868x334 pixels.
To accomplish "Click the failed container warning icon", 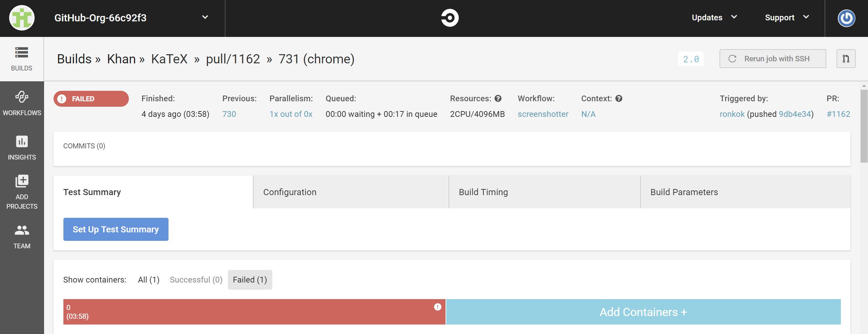I will coord(438,307).
